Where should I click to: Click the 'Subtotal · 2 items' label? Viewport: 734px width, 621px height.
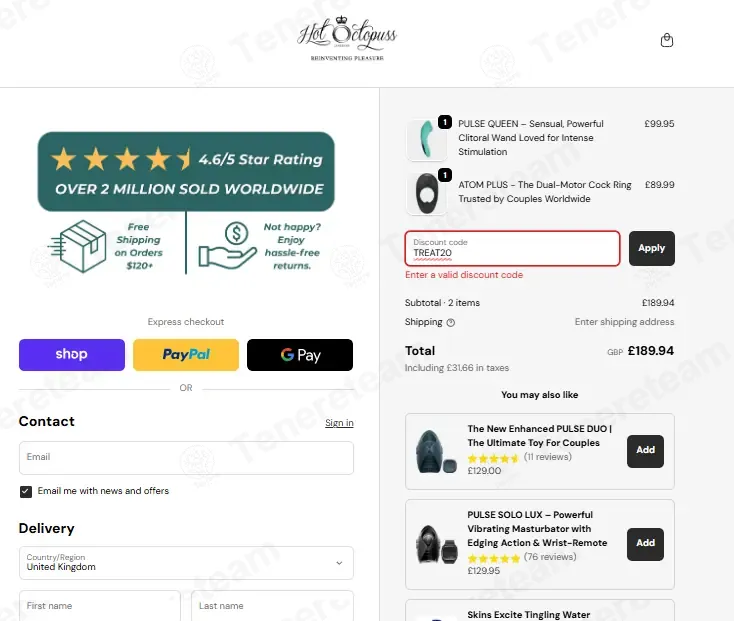tap(442, 303)
